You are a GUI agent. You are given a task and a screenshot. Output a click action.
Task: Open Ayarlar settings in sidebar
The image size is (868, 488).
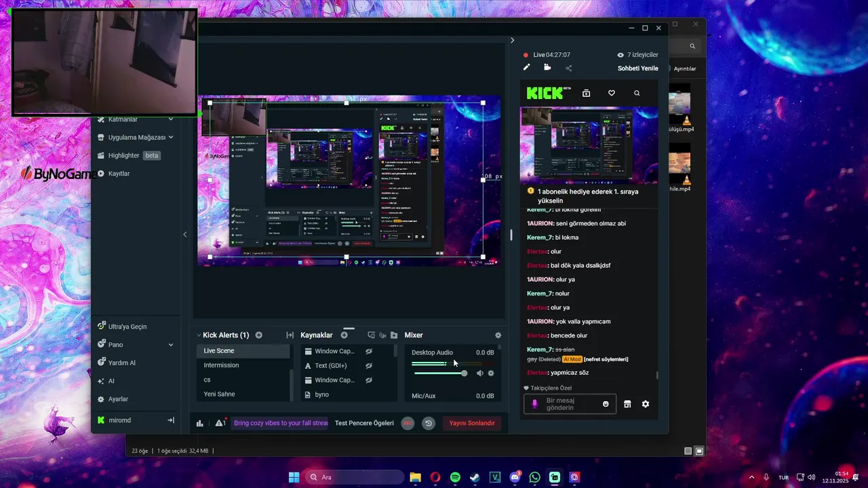coord(113,399)
